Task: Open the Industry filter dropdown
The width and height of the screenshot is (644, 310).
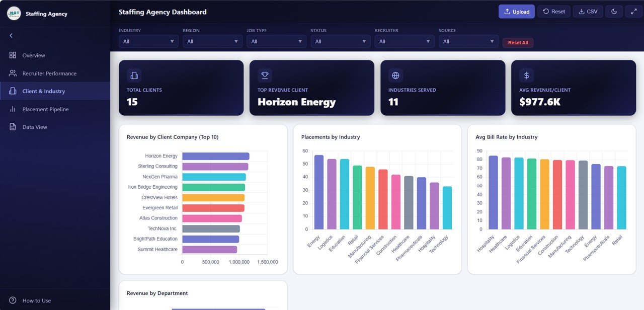Action: (x=148, y=41)
